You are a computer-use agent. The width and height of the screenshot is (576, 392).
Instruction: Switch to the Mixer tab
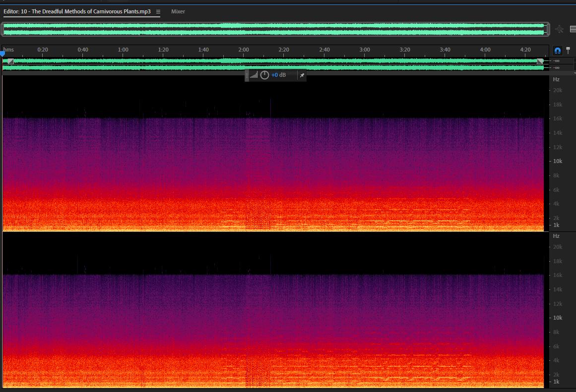(x=178, y=11)
